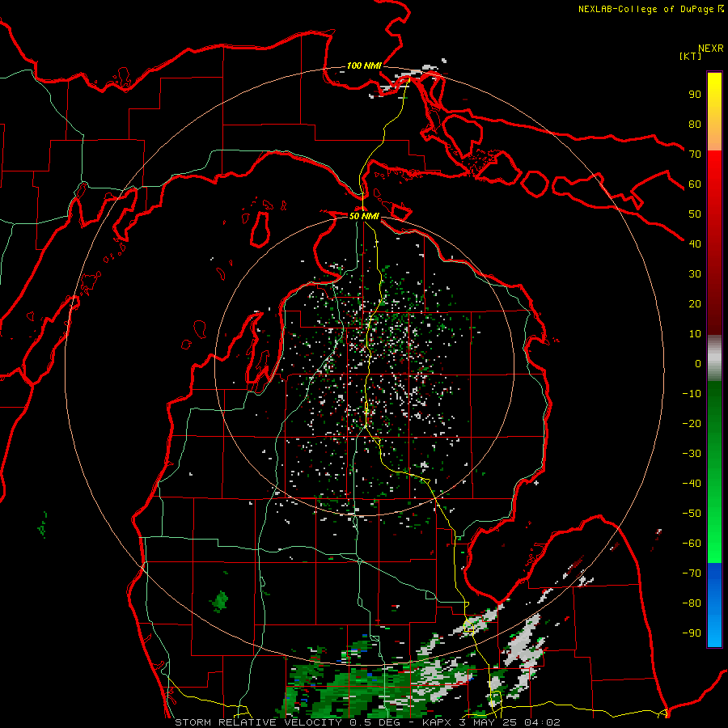The height and width of the screenshot is (728, 728).
Task: Click the -80 knot scale label
Action: (x=692, y=603)
